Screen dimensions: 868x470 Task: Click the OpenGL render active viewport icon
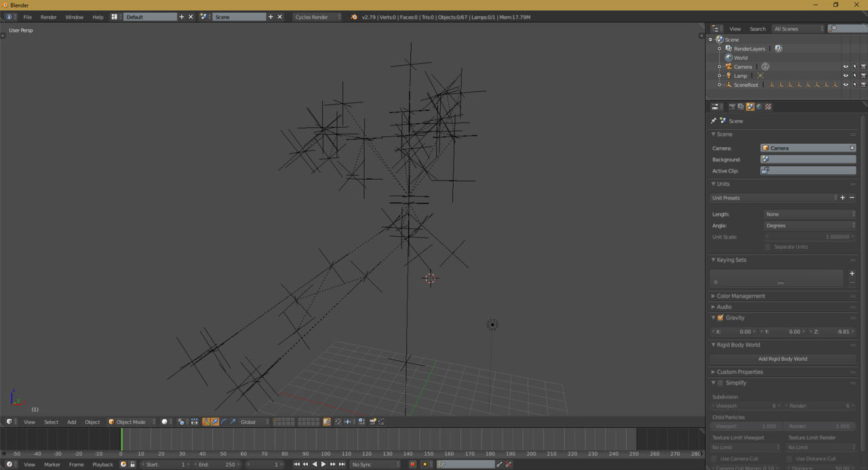372,422
